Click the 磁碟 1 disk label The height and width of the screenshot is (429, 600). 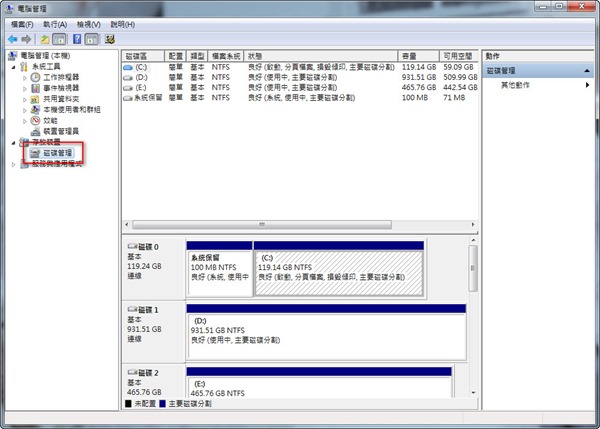tap(148, 311)
